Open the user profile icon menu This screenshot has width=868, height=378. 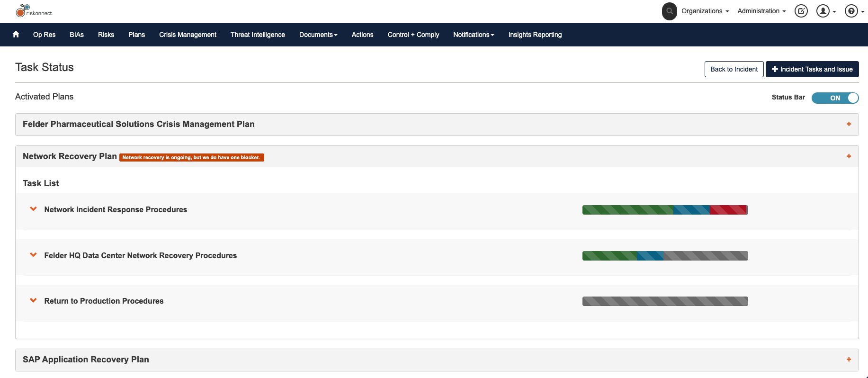point(826,11)
